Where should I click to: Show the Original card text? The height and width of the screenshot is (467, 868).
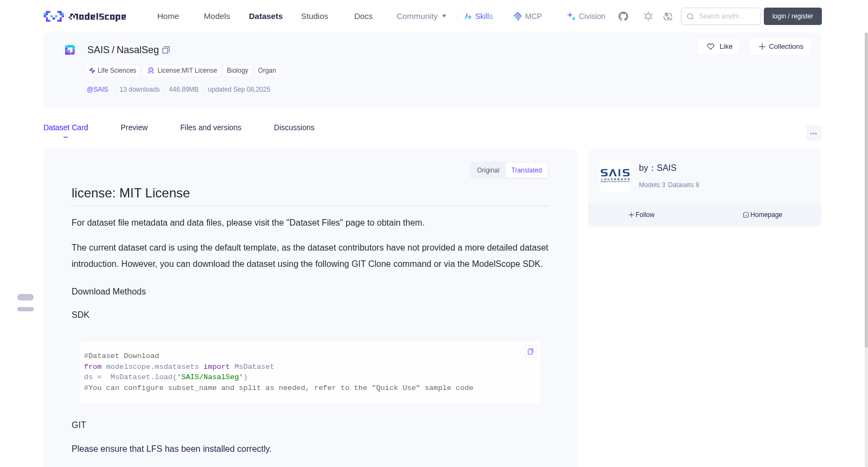tap(488, 170)
